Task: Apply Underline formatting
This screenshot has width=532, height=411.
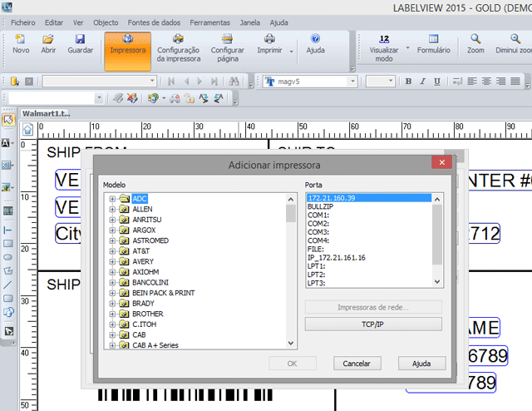Action: (437, 82)
